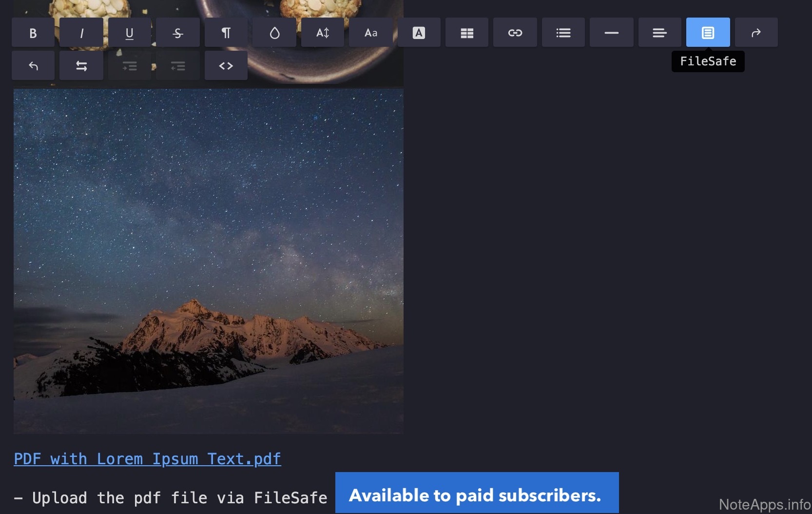Toggle italic text style

(x=81, y=33)
